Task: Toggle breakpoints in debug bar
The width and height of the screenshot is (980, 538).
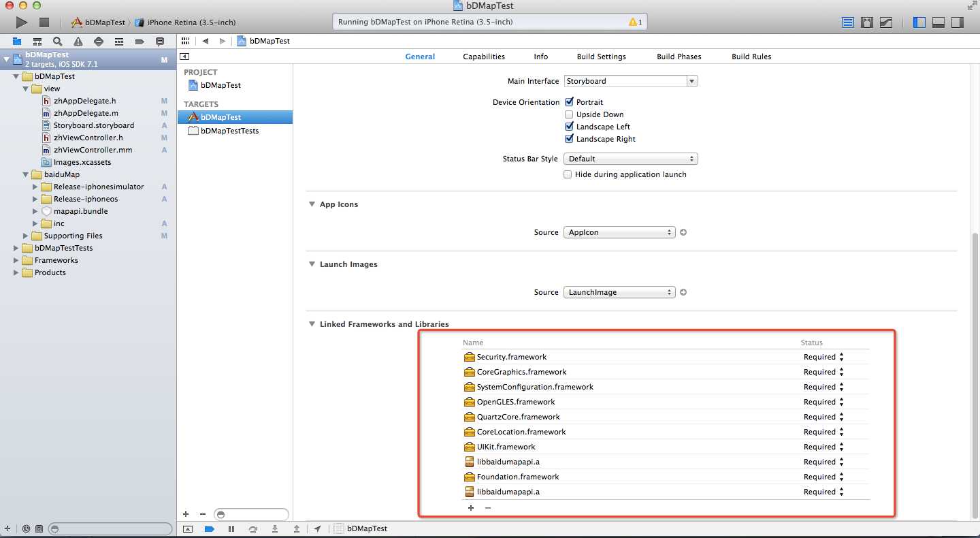Action: (210, 528)
